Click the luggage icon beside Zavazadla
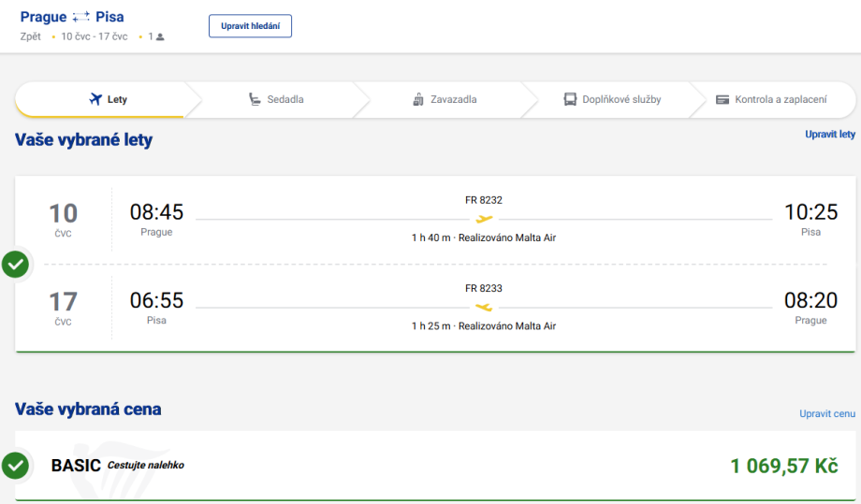The image size is (861, 504). 418,99
